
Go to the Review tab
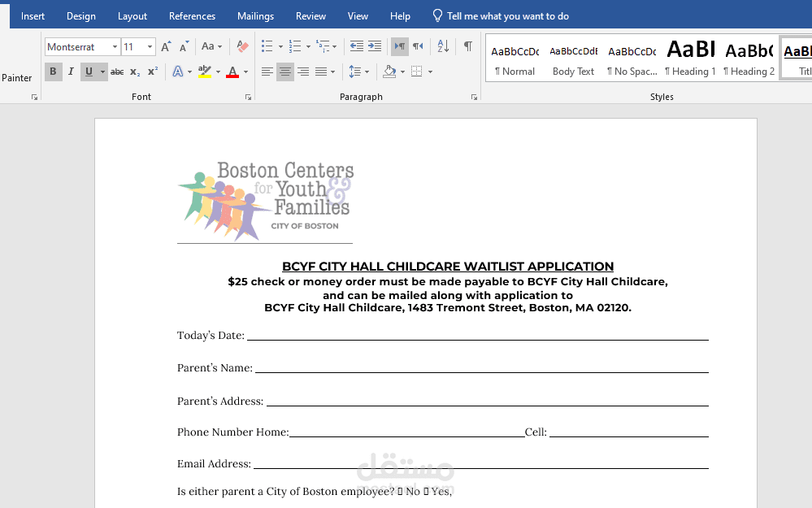(x=310, y=16)
